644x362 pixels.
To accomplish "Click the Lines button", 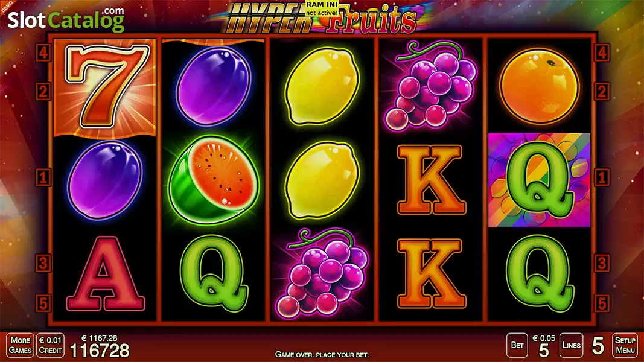I will (x=572, y=345).
